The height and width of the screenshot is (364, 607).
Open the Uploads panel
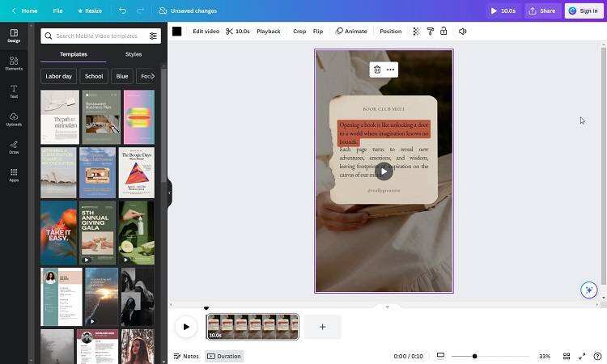(14, 119)
